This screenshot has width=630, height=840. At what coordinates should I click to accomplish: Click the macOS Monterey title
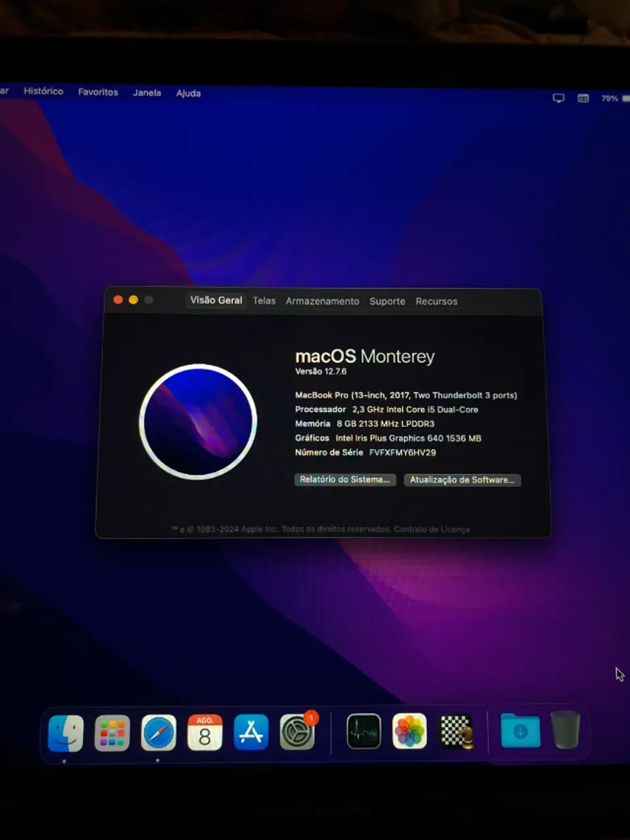point(365,356)
